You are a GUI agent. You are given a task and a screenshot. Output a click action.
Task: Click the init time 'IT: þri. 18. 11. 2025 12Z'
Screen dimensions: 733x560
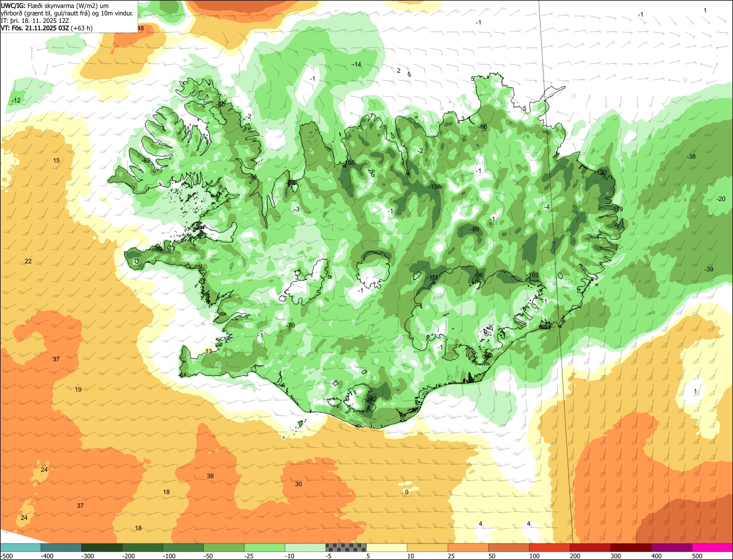click(35, 20)
